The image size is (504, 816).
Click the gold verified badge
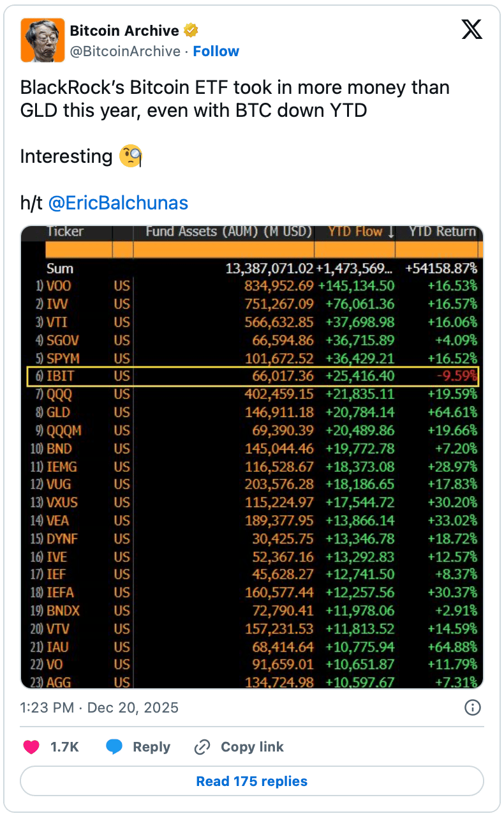pyautogui.click(x=191, y=31)
